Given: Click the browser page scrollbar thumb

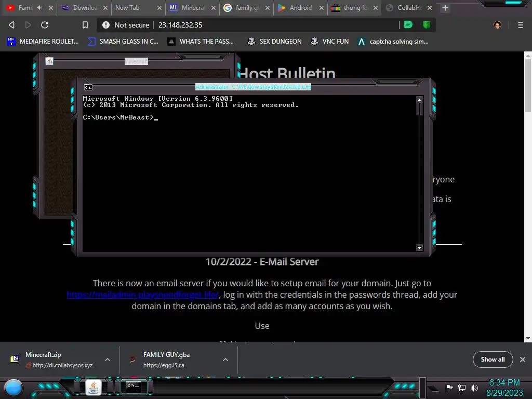Looking at the screenshot, I should (528, 86).
